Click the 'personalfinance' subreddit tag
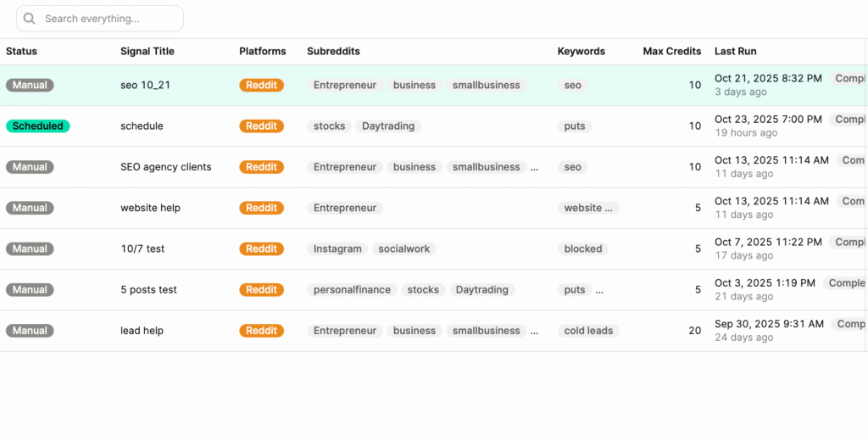This screenshot has width=868, height=441. pyautogui.click(x=352, y=290)
